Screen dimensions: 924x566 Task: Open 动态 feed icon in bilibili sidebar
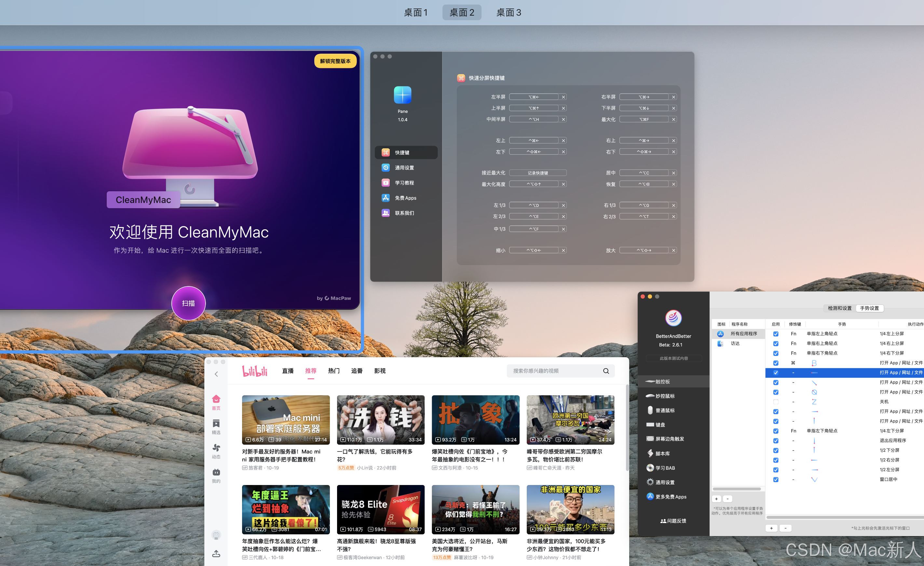216,448
